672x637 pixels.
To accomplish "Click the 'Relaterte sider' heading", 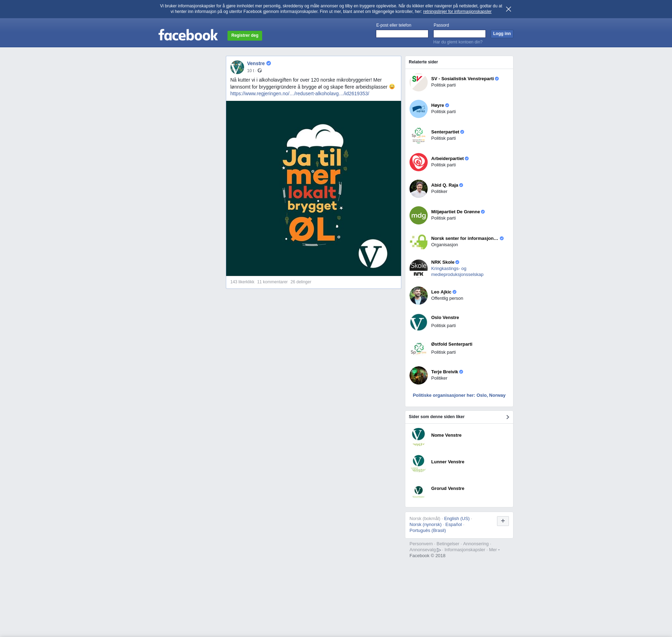I will 423,62.
